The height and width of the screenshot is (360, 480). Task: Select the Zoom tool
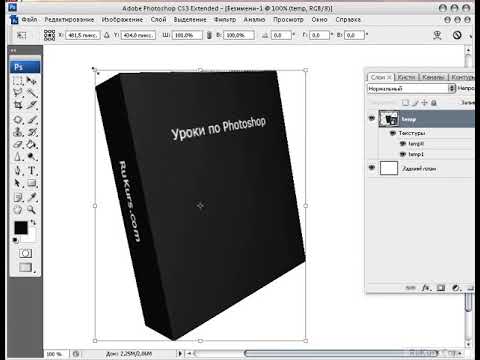tap(32, 210)
